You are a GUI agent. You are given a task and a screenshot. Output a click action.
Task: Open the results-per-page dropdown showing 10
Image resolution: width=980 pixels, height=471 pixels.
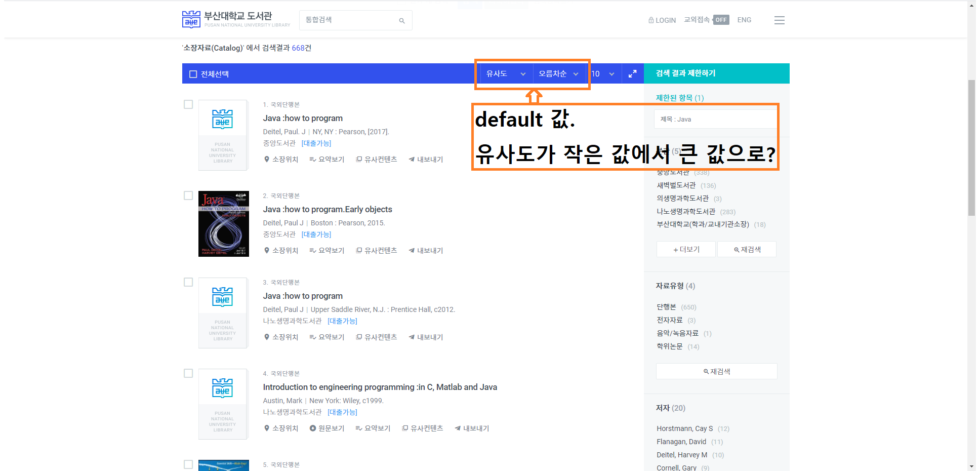pyautogui.click(x=603, y=74)
